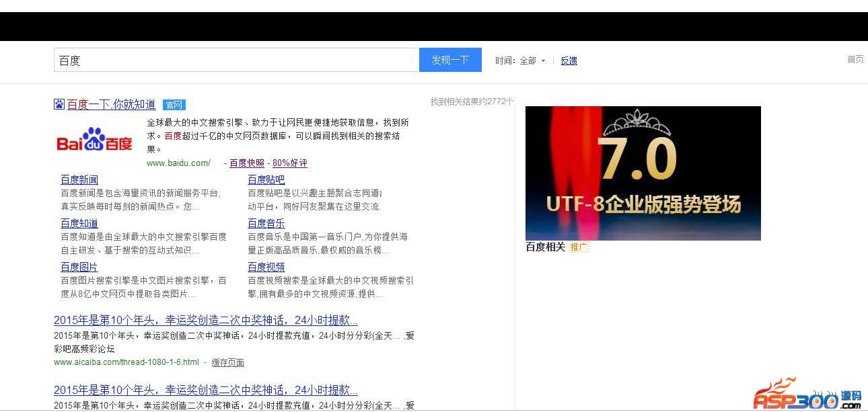Open the 7.0 UTF-8企业版 banner ad
868x412 pixels.
[643, 173]
